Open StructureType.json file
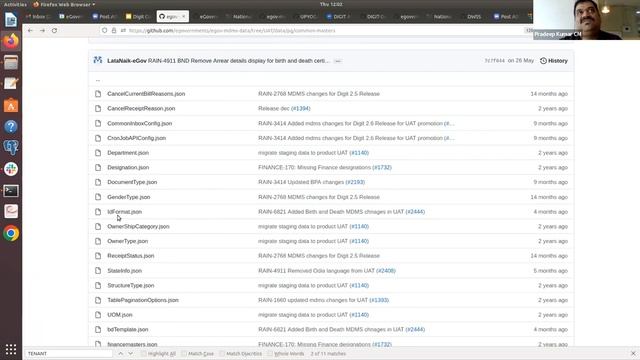 coord(131,285)
